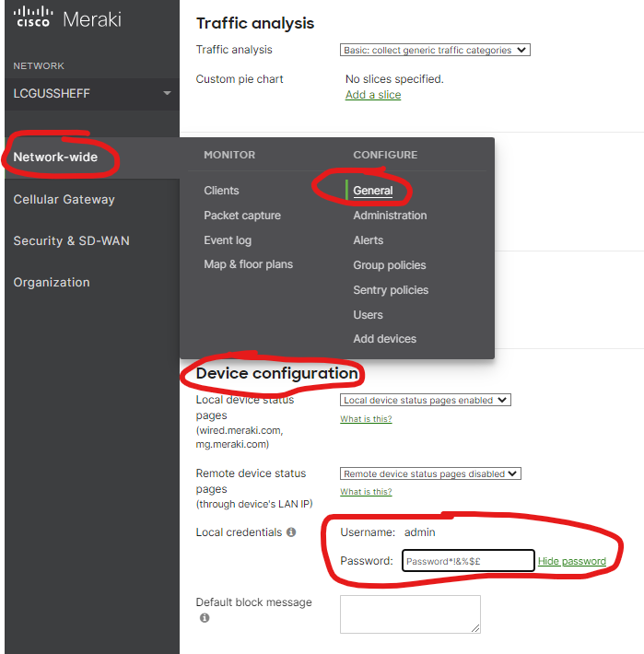Click the Hide password link
This screenshot has height=654, width=644.
tap(571, 561)
